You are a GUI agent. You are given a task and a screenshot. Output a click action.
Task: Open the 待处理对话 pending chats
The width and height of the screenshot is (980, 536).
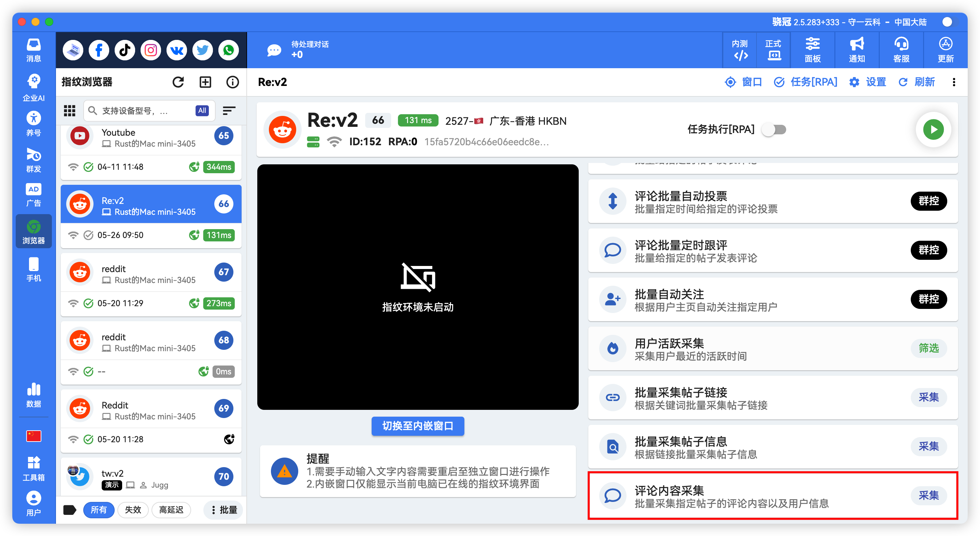(x=298, y=50)
